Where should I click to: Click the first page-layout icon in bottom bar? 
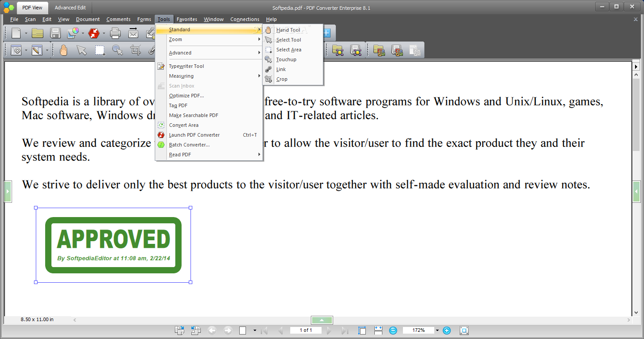point(180,331)
